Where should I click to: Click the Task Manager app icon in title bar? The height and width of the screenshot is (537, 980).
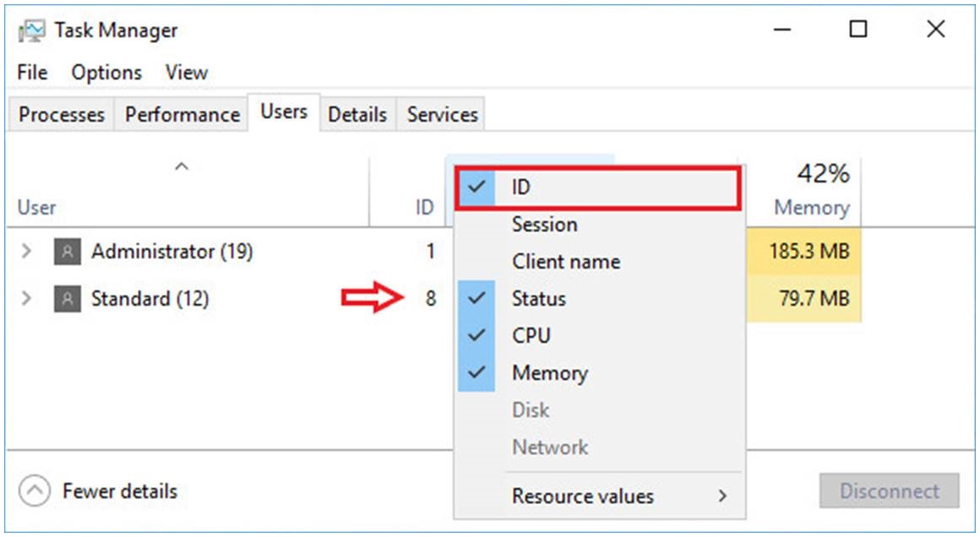coord(31,30)
